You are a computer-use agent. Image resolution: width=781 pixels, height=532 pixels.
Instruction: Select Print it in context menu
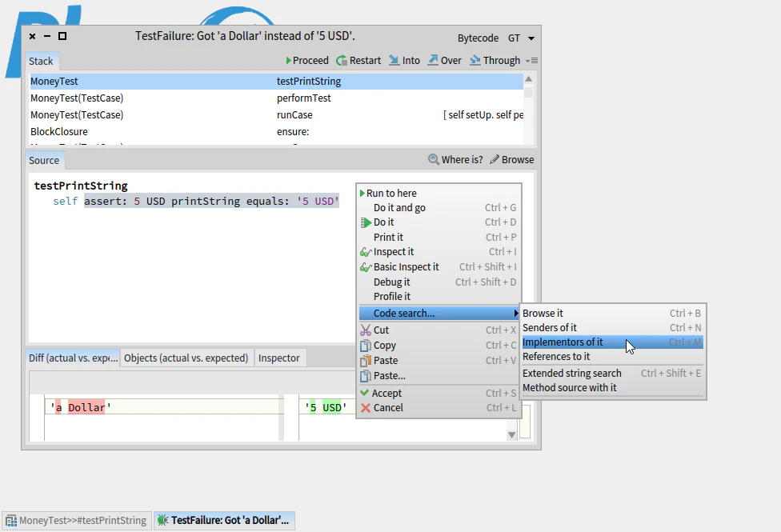click(x=439, y=237)
